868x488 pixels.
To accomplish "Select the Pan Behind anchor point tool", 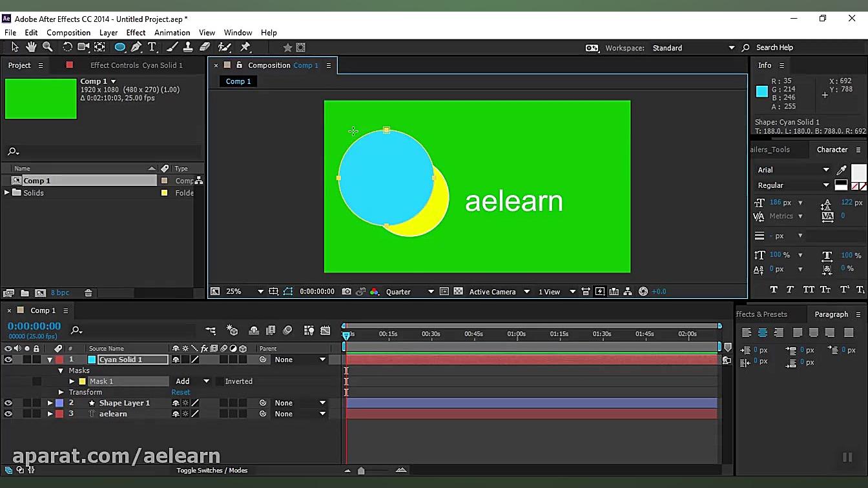I will pyautogui.click(x=100, y=47).
